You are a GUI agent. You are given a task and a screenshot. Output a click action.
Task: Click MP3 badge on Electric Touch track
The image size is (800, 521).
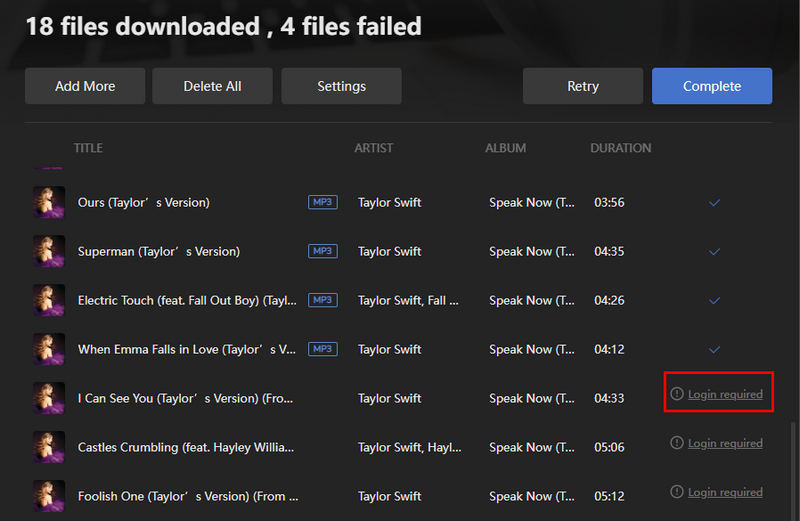tap(322, 300)
